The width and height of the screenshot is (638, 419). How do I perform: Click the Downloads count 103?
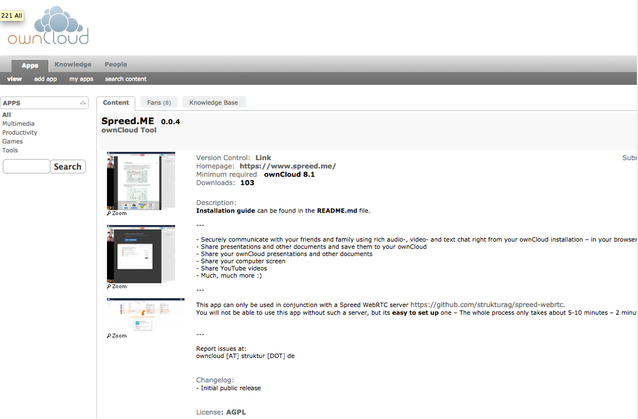click(247, 183)
